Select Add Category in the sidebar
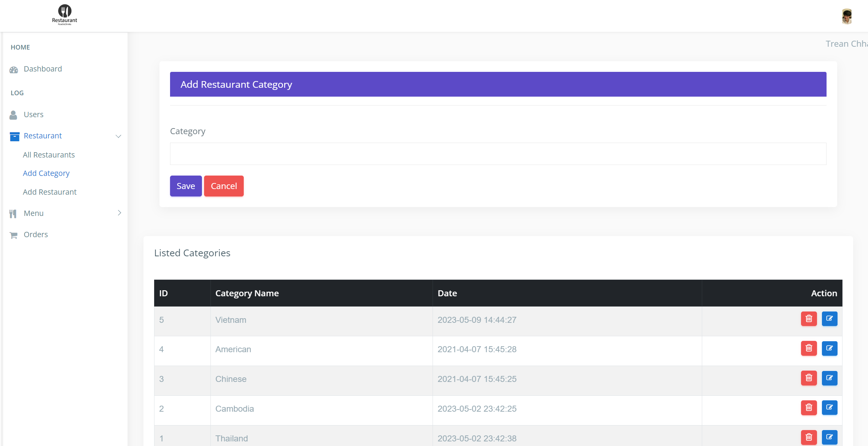Viewport: 868px width, 446px height. pyautogui.click(x=46, y=173)
